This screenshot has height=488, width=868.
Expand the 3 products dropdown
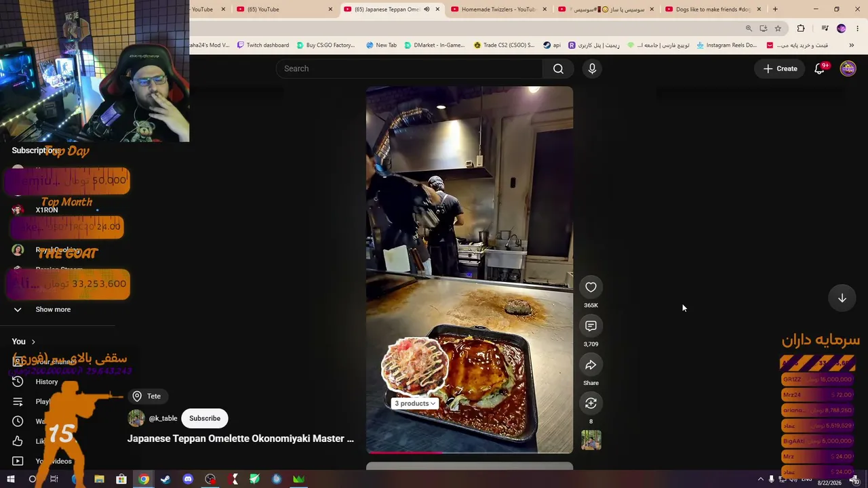(414, 403)
